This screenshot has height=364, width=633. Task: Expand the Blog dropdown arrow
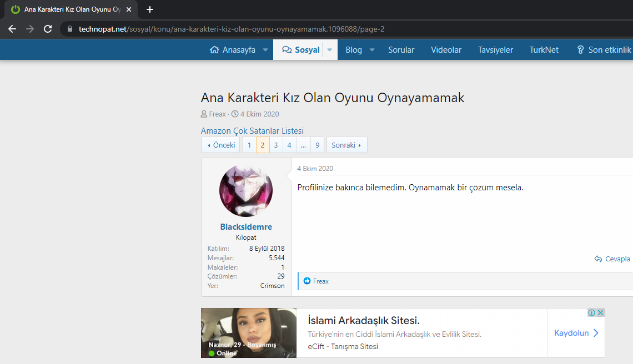point(372,49)
